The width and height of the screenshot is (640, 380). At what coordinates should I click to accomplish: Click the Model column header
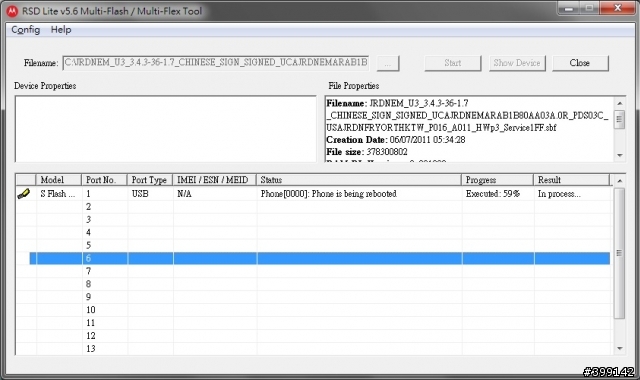(59, 180)
